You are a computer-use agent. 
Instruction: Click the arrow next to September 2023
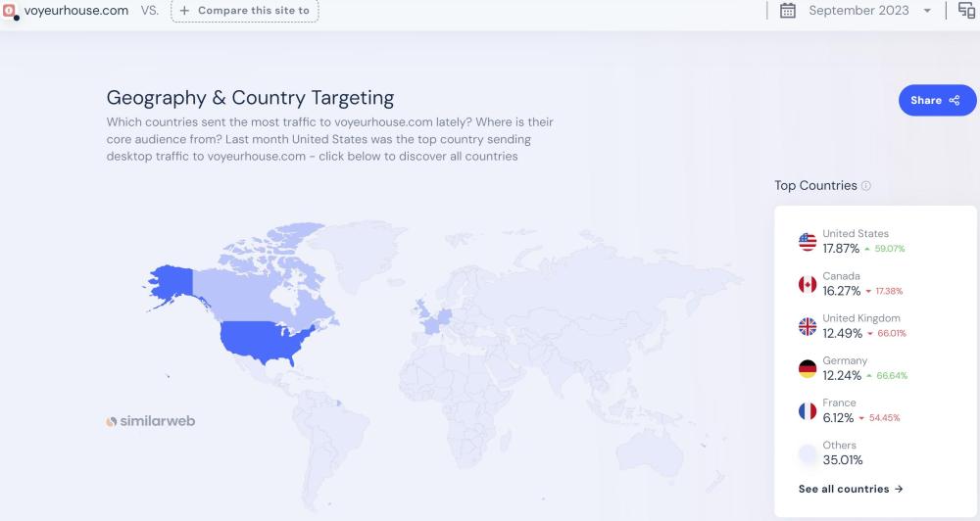click(927, 11)
